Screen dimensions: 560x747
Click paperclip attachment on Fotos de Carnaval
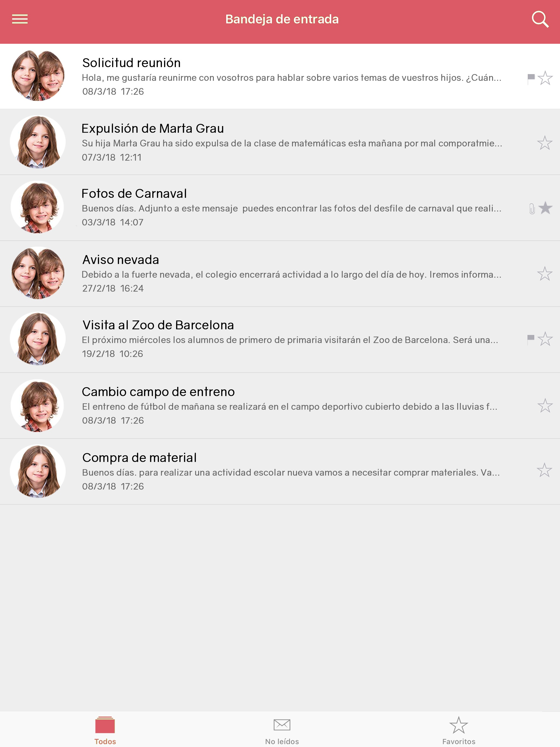pyautogui.click(x=532, y=209)
